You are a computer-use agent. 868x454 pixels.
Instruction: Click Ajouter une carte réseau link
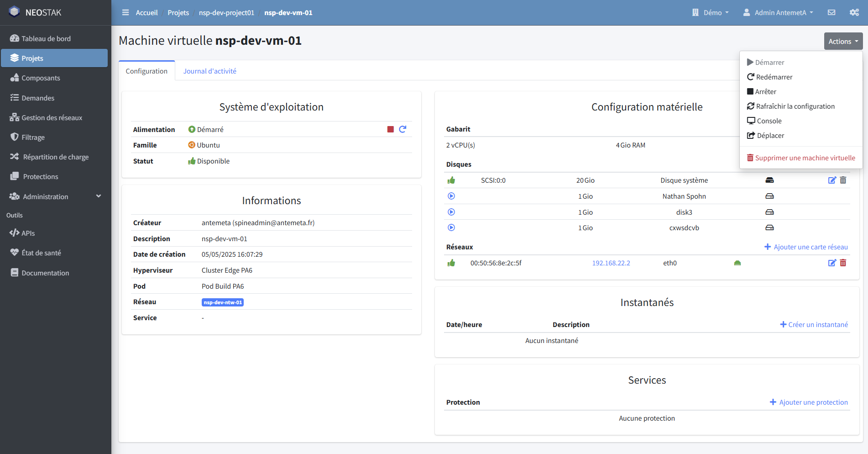click(x=806, y=247)
